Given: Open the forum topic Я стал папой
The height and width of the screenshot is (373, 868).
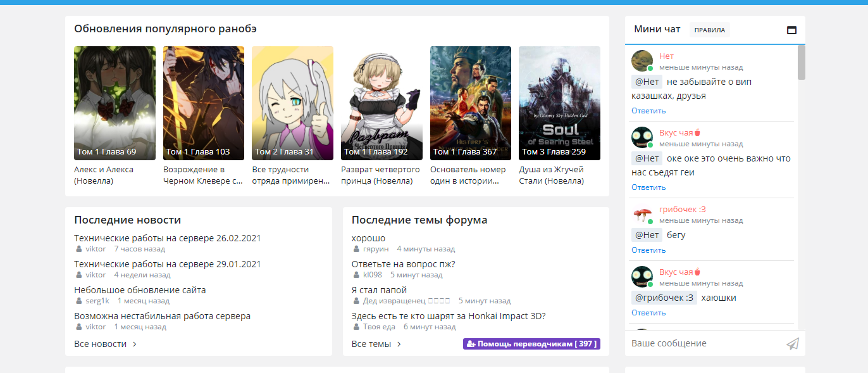Looking at the screenshot, I should (x=379, y=290).
